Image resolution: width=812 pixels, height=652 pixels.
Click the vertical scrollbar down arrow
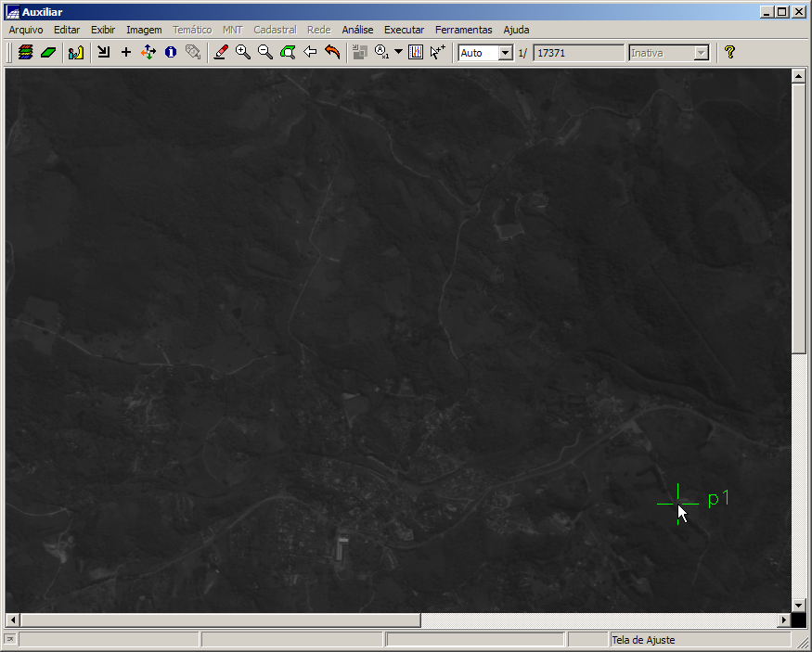(798, 605)
